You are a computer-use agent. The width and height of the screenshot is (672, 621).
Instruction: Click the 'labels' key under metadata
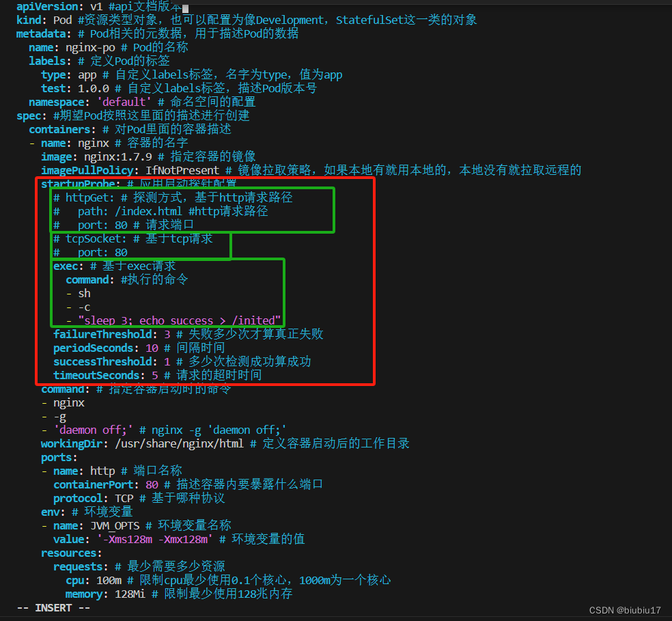point(46,61)
